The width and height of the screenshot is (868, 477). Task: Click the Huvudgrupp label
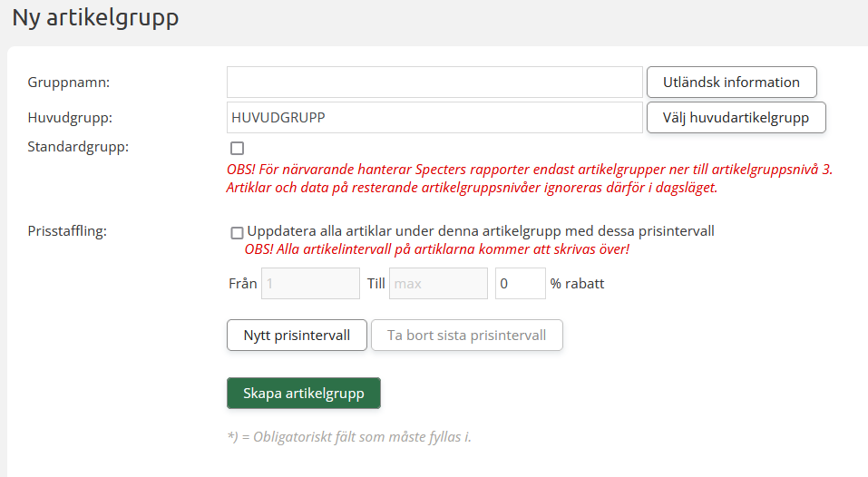[71, 118]
